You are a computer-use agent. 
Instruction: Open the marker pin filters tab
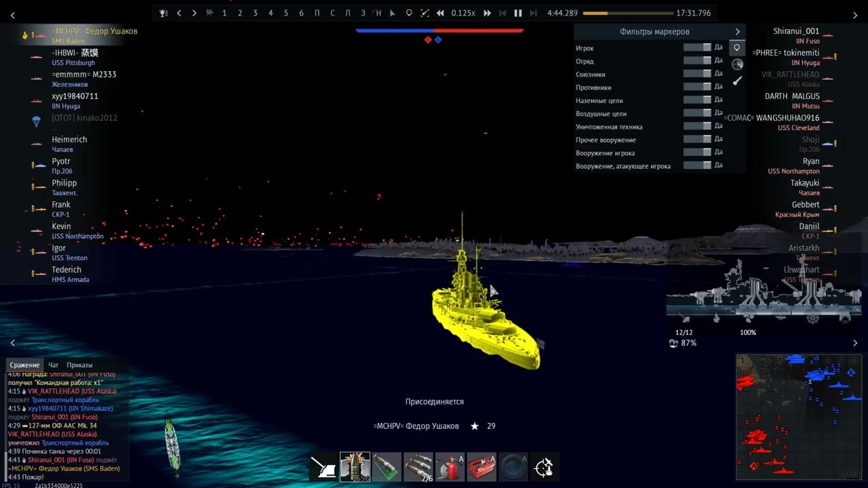tap(737, 48)
